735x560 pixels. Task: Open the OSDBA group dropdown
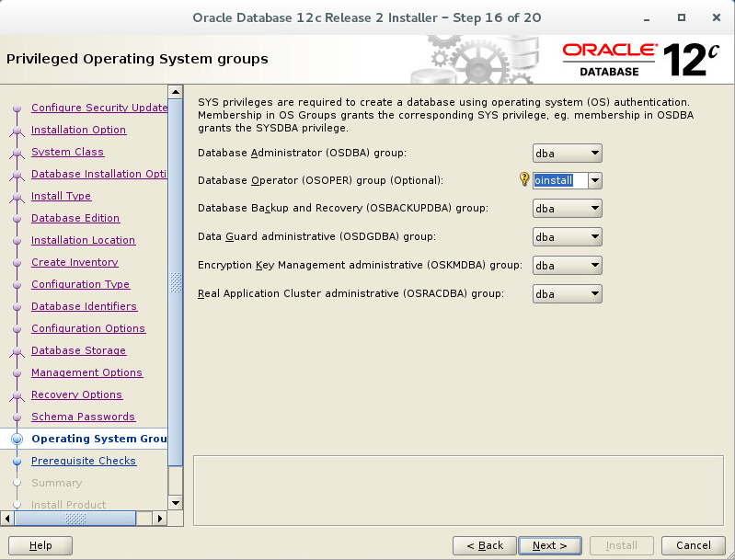pyautogui.click(x=568, y=154)
